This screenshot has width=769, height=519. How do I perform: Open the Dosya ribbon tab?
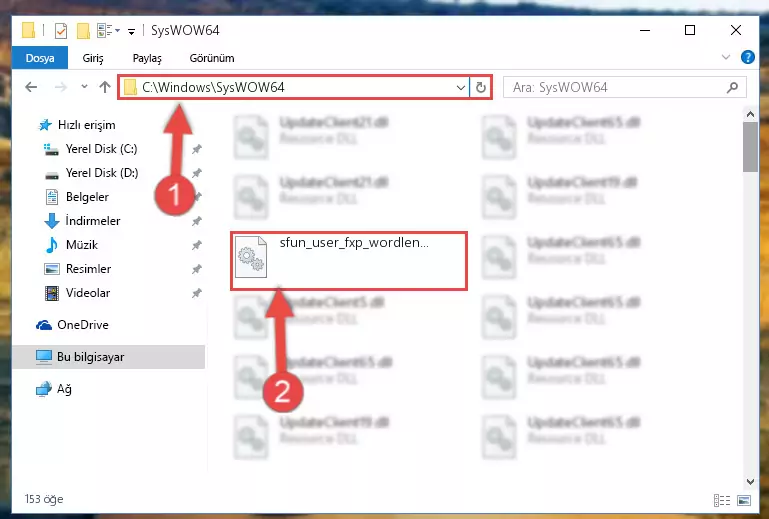pos(40,58)
